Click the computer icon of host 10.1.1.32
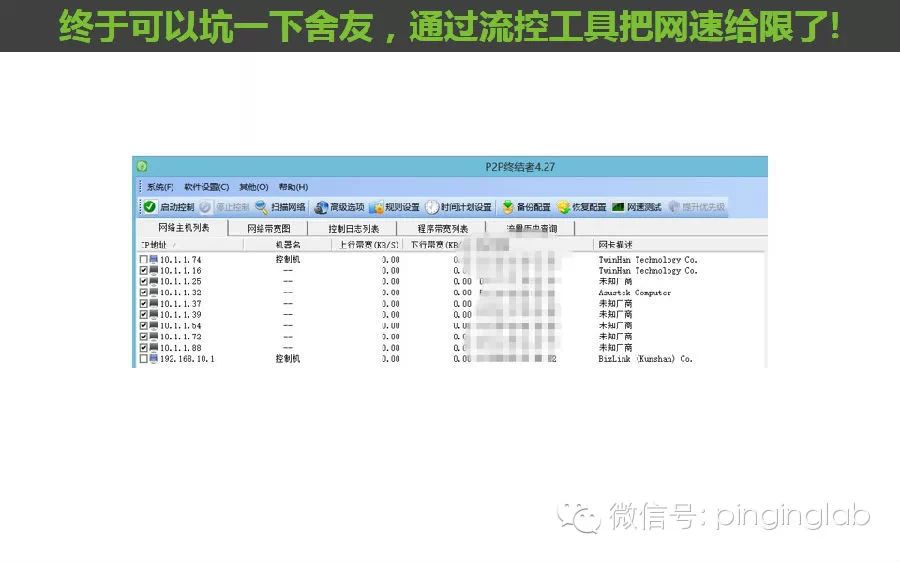 pyautogui.click(x=153, y=292)
